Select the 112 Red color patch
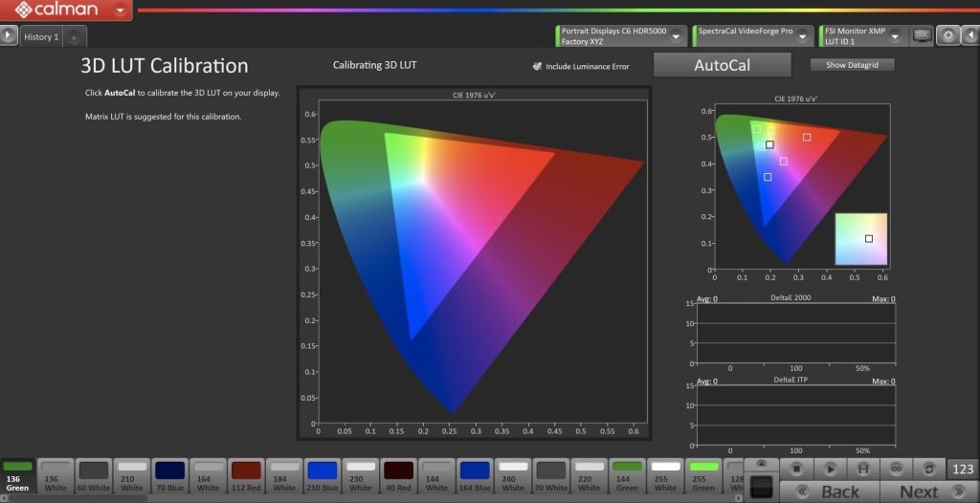The image size is (980, 503). pos(246,475)
